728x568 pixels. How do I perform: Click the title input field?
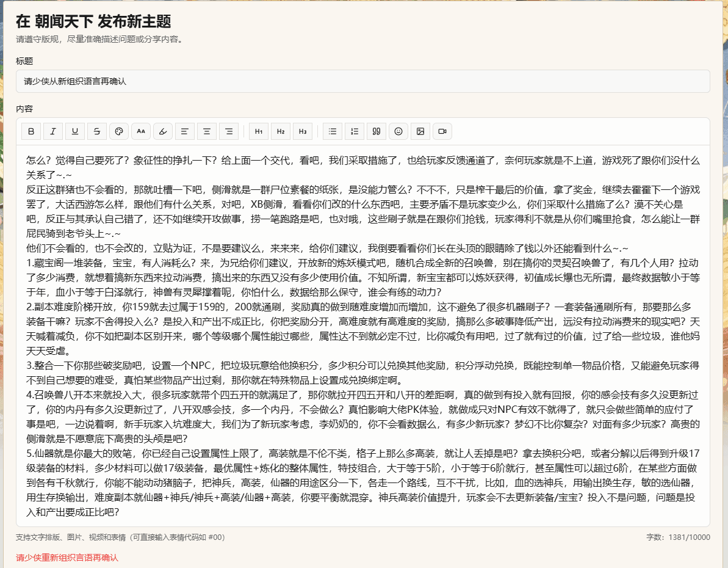[362, 81]
